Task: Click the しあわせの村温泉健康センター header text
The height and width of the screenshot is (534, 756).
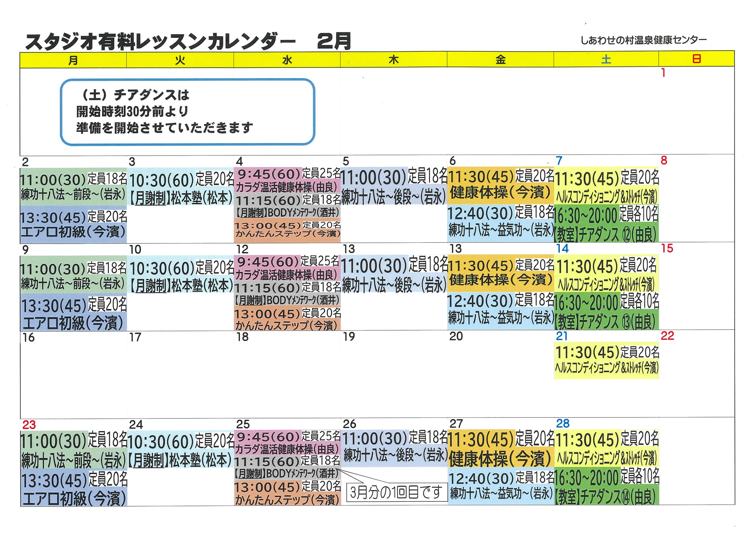Action: pos(643,40)
